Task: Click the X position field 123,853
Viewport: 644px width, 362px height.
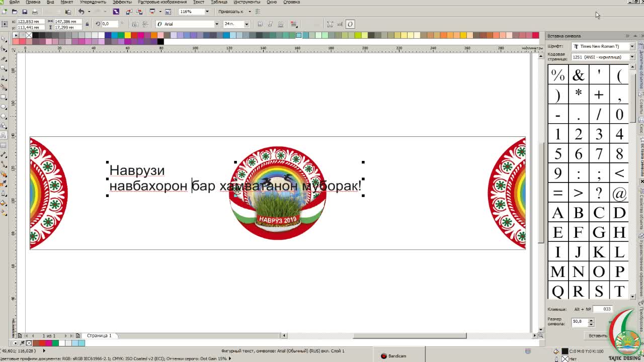Action: coord(30,22)
